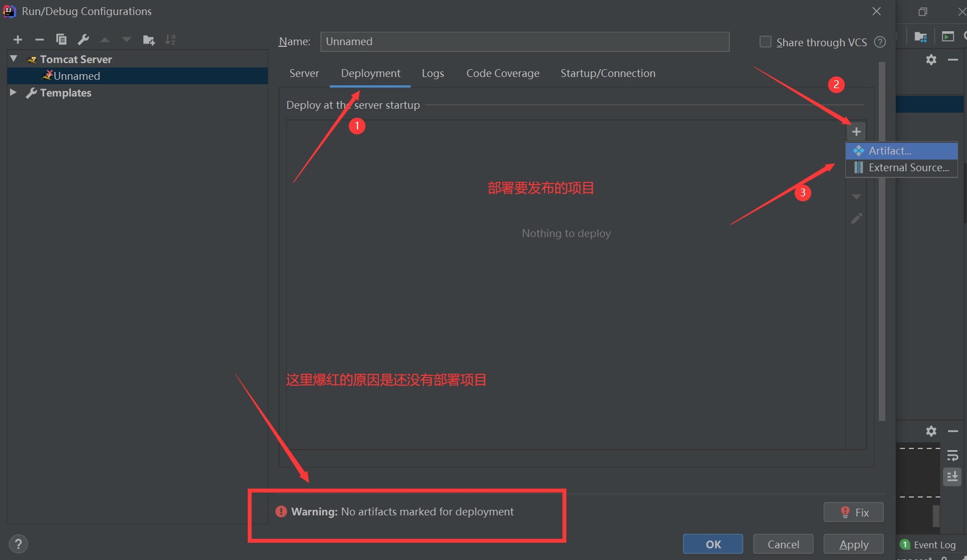The width and height of the screenshot is (967, 560).
Task: Click the Cancel button
Action: 783,544
